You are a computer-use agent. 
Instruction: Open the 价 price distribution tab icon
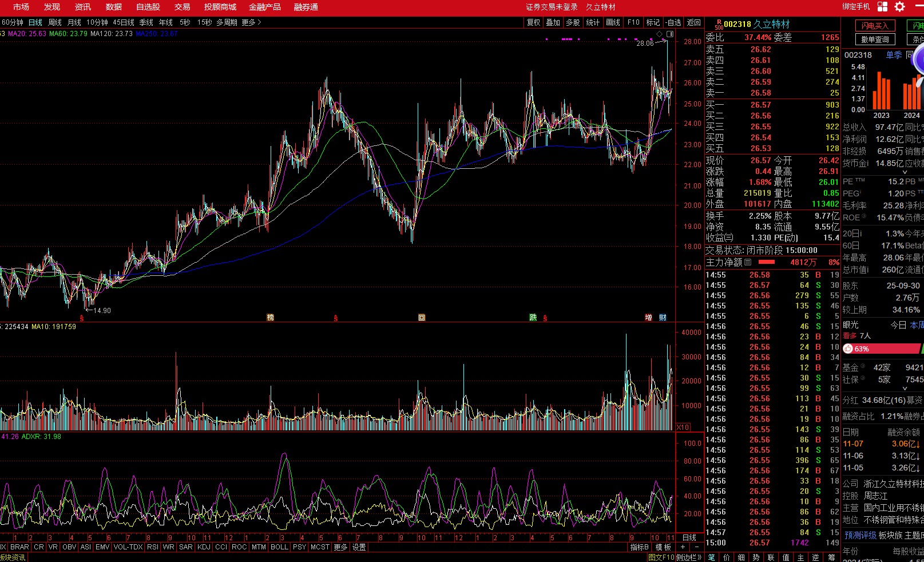(727, 557)
